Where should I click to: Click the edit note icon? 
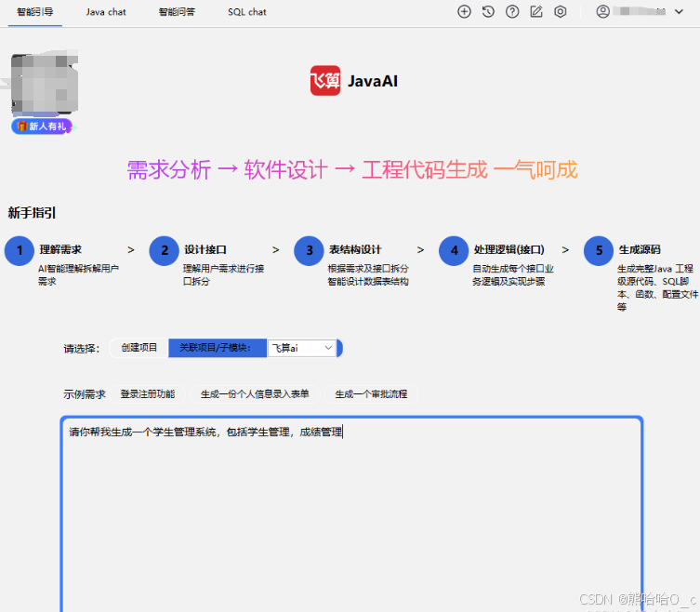click(x=536, y=11)
